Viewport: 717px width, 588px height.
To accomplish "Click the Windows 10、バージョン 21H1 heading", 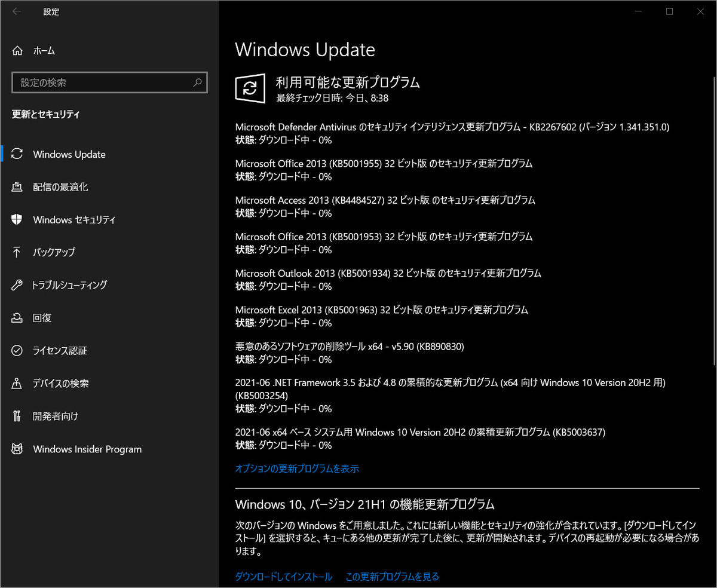I will (x=365, y=504).
